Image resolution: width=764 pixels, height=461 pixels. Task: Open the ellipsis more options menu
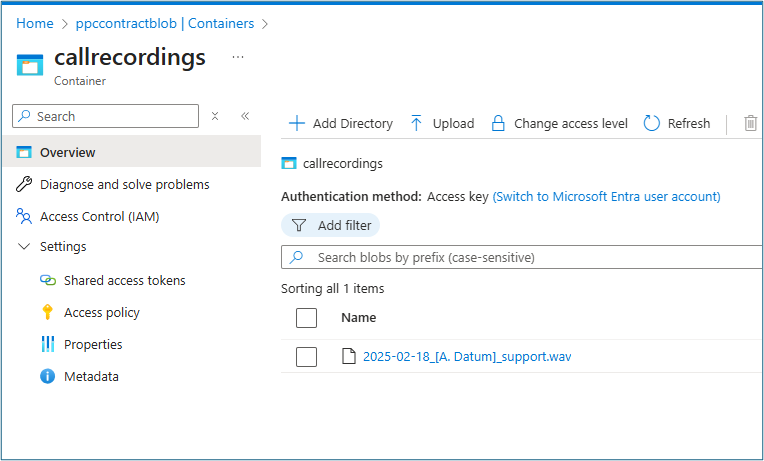coord(238,58)
